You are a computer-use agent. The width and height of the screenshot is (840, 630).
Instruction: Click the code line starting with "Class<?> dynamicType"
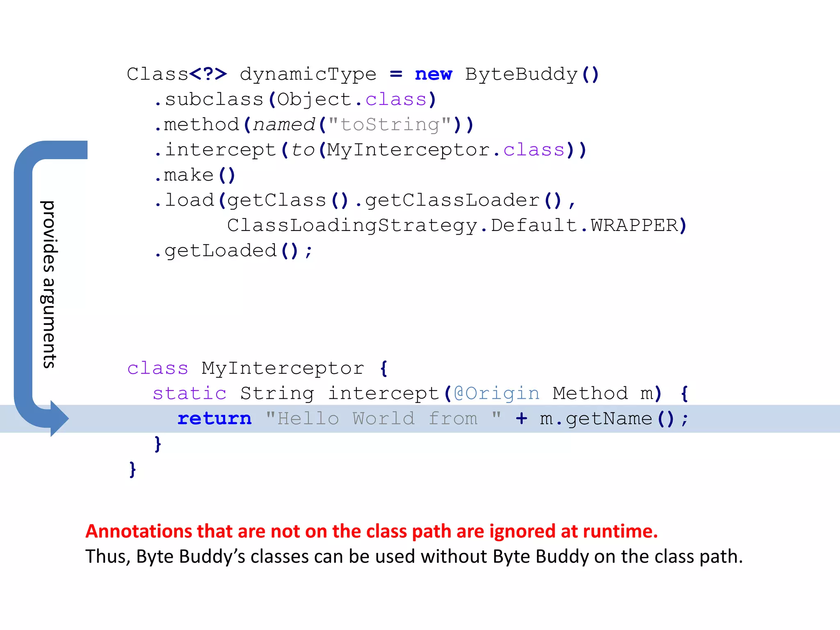coord(363,74)
